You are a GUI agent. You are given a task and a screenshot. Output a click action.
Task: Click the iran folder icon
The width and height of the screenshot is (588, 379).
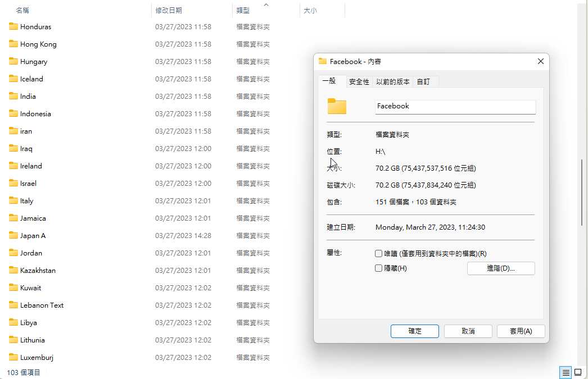13,131
